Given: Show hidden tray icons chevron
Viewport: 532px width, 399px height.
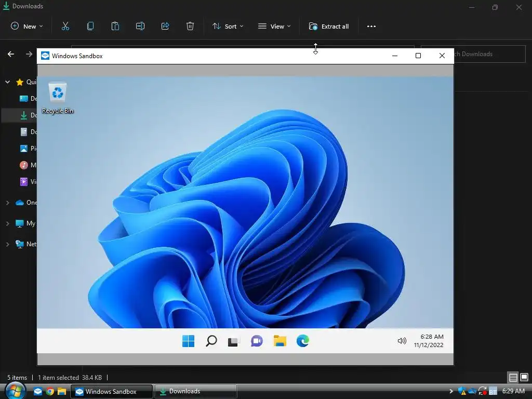Looking at the screenshot, I should click(x=451, y=392).
